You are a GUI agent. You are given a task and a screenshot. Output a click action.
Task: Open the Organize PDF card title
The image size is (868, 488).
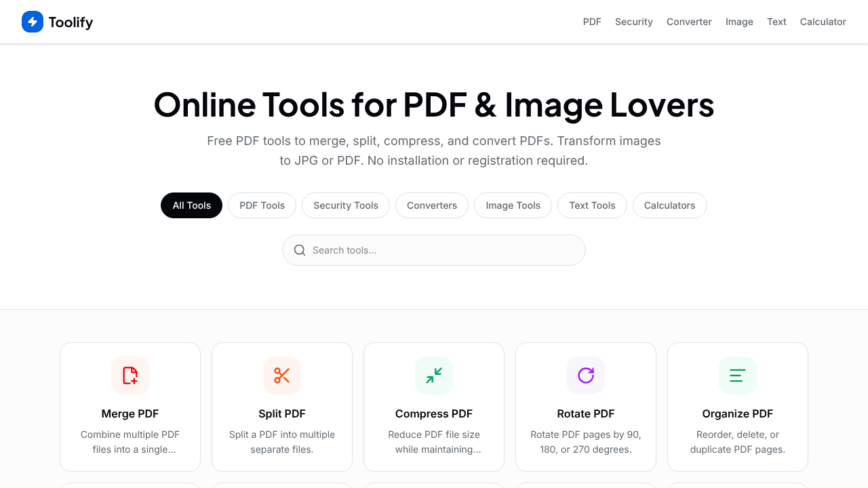pyautogui.click(x=738, y=413)
